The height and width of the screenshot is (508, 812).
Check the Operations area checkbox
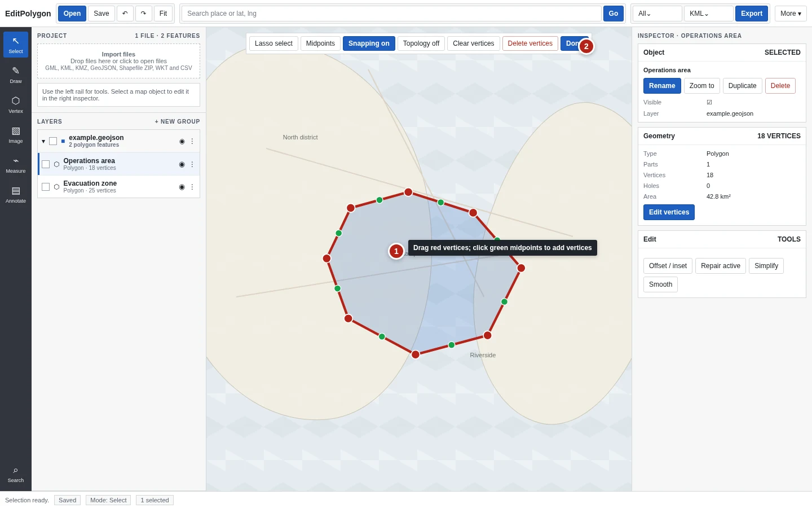46,164
